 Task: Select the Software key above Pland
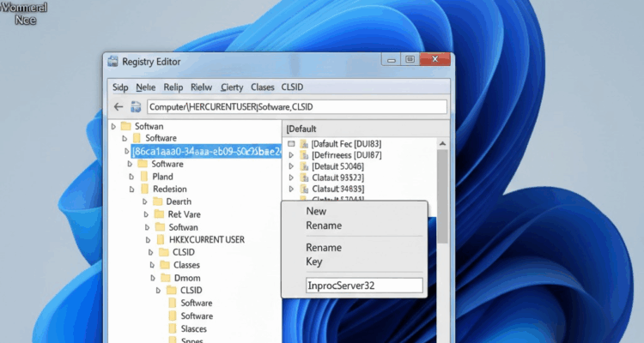click(167, 164)
